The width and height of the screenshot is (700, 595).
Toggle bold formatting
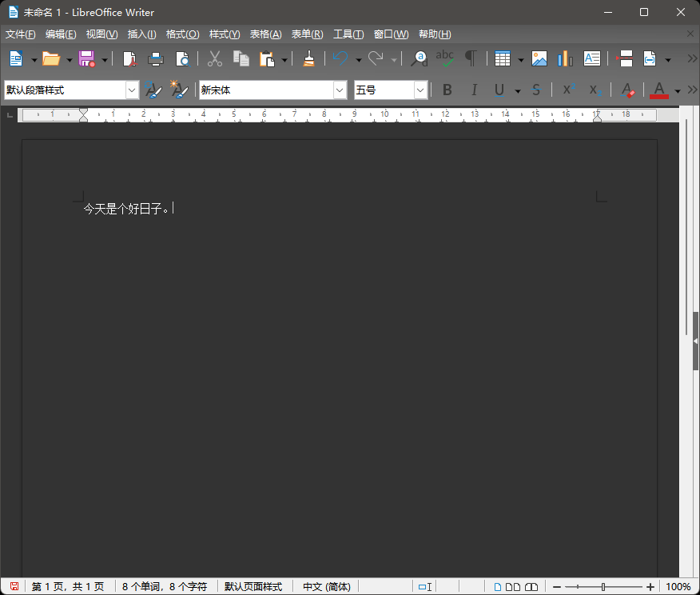(447, 90)
